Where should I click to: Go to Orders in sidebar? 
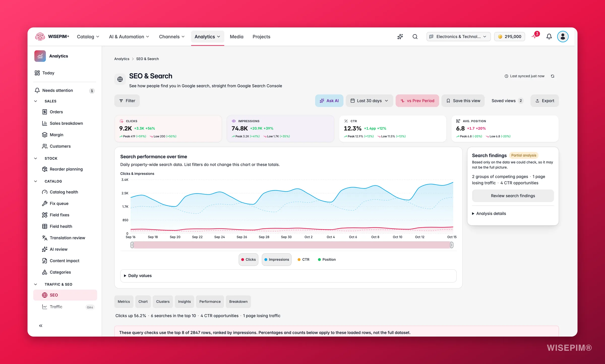tap(65, 112)
